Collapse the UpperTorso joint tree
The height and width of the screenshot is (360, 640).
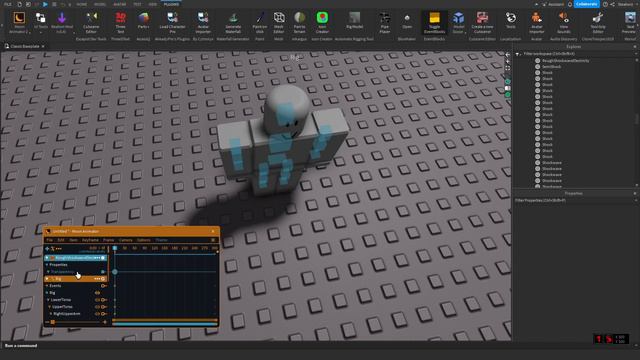pyautogui.click(x=50, y=307)
